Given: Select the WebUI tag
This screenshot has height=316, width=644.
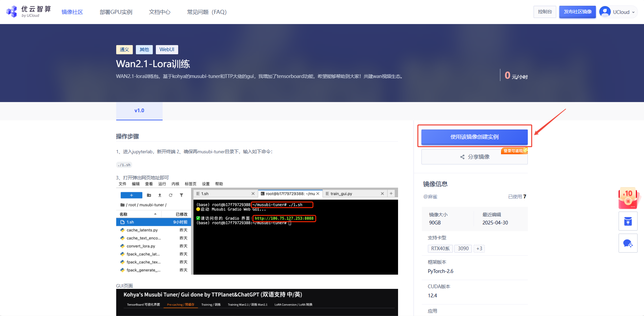Looking at the screenshot, I should point(167,50).
